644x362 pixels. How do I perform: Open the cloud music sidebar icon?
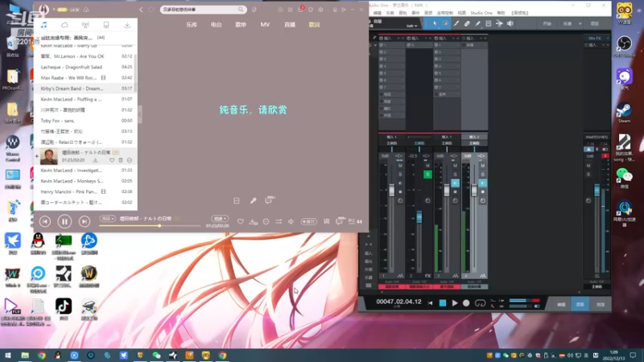pos(64,25)
